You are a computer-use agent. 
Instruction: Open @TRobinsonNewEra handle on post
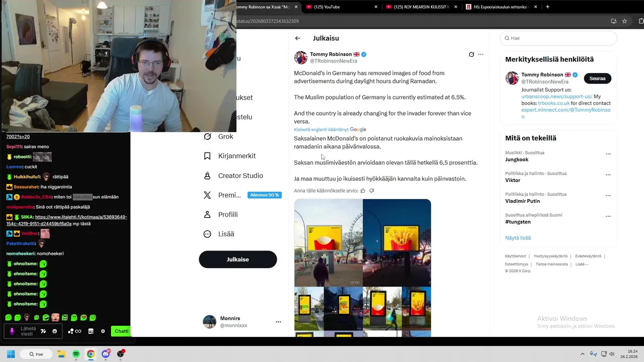pyautogui.click(x=334, y=61)
